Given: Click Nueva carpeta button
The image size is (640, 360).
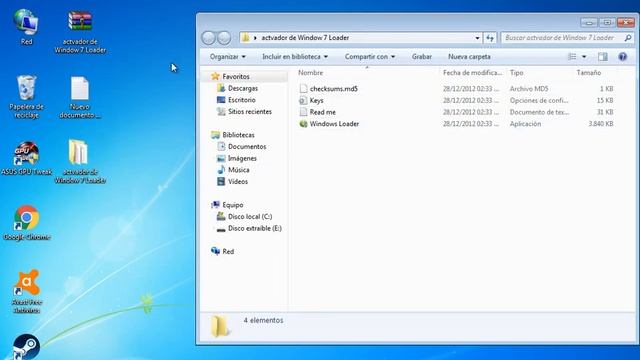Looking at the screenshot, I should [469, 57].
